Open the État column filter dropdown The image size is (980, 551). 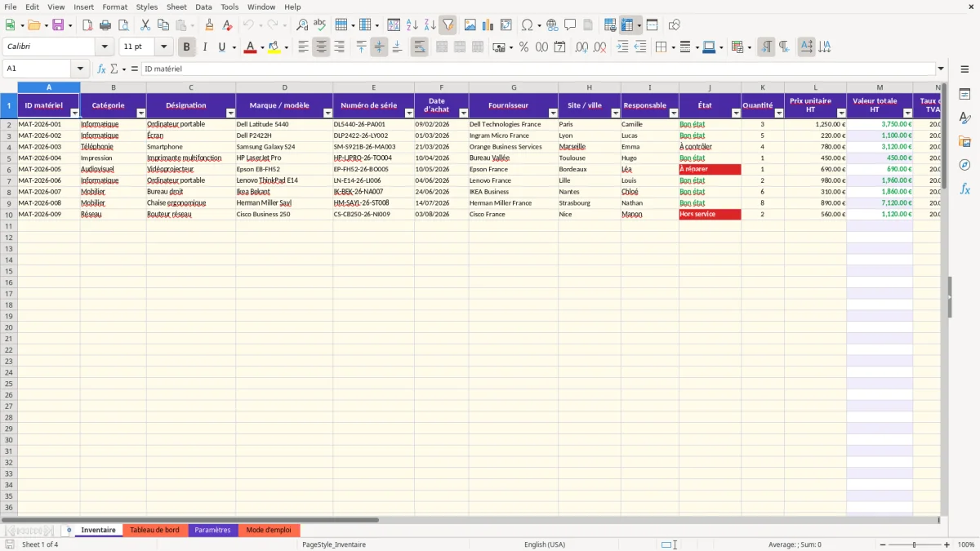point(736,113)
